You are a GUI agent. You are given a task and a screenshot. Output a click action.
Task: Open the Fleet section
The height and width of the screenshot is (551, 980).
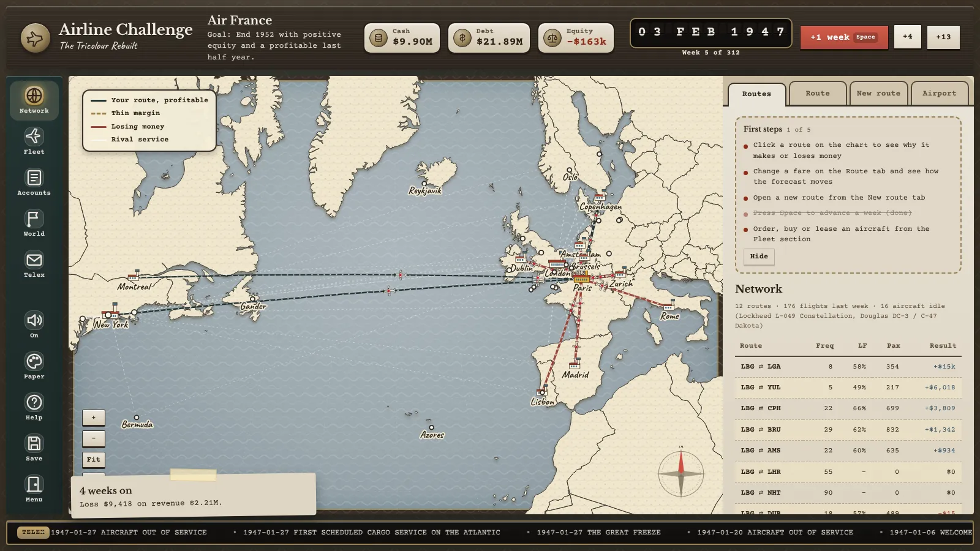click(x=34, y=141)
